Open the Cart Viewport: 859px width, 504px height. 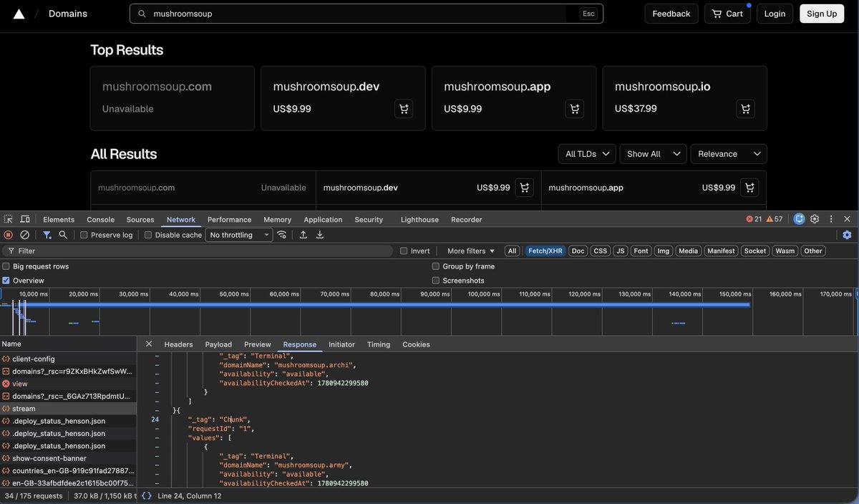[x=727, y=14]
